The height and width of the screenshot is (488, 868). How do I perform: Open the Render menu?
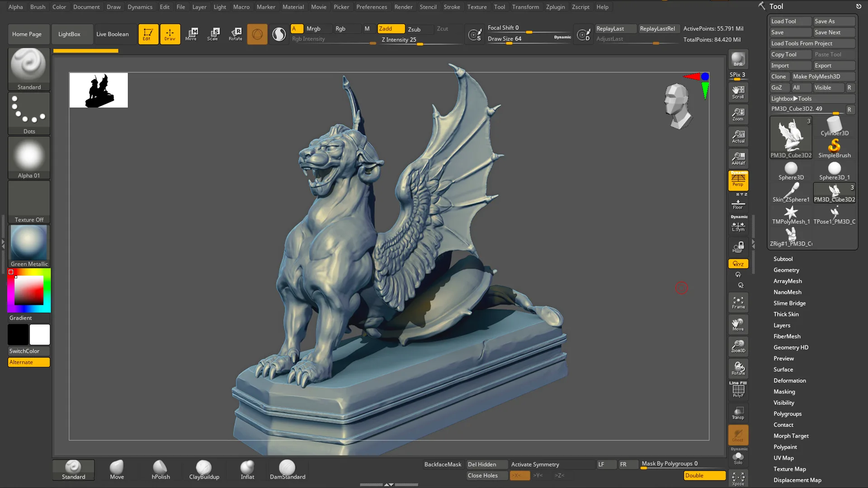(x=404, y=7)
